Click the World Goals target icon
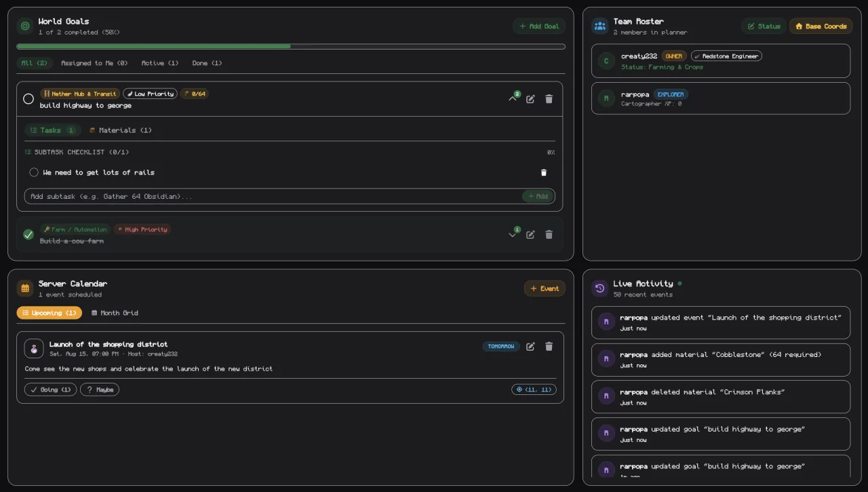 [x=25, y=26]
